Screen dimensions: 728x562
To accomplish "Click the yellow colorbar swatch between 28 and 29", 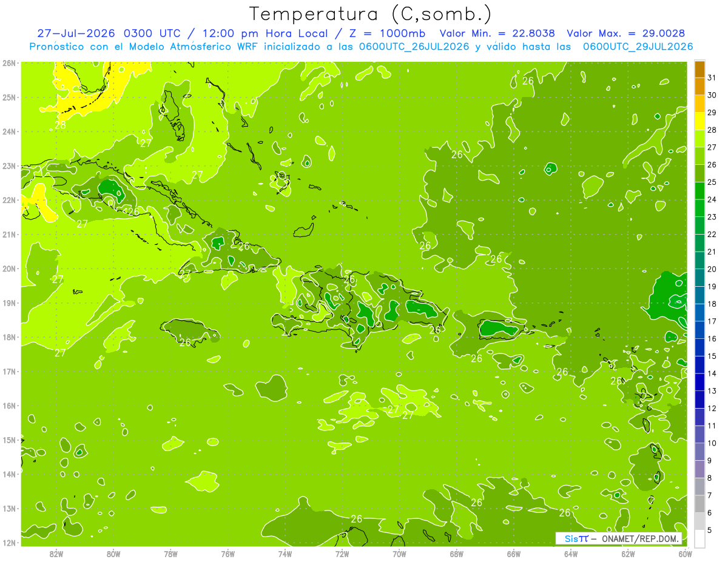I will coord(699,121).
